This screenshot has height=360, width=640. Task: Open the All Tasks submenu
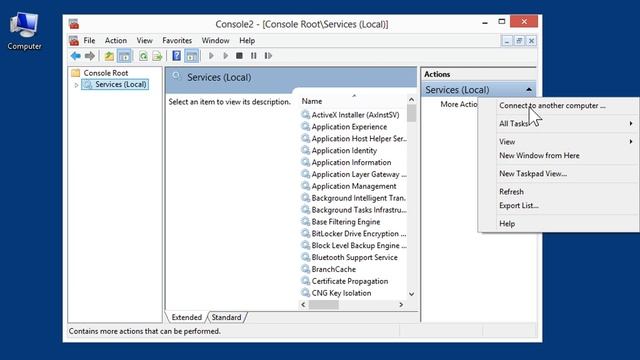(x=559, y=123)
